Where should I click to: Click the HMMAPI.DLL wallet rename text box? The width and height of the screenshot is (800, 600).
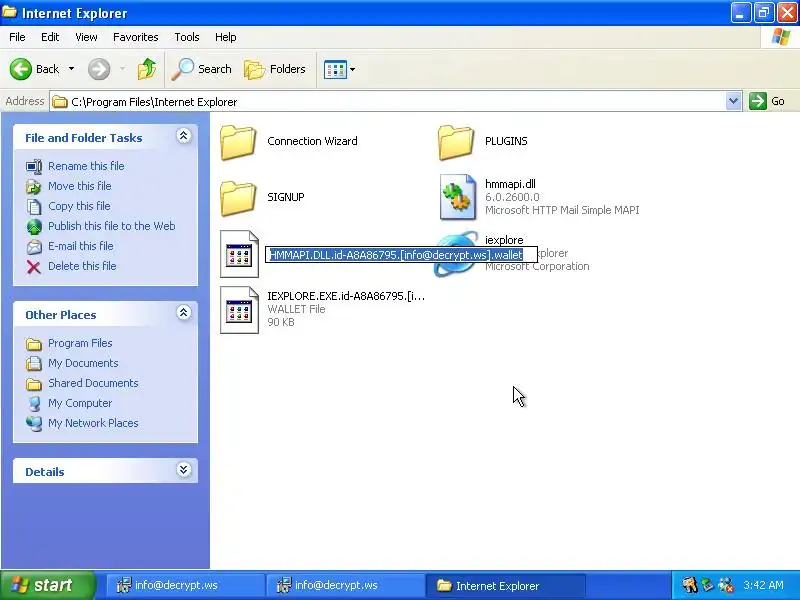402,255
